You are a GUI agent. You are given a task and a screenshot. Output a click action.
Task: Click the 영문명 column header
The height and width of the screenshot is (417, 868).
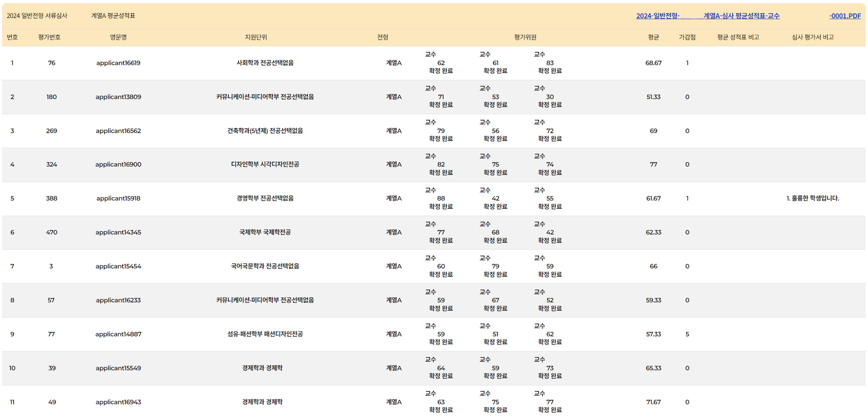click(118, 37)
